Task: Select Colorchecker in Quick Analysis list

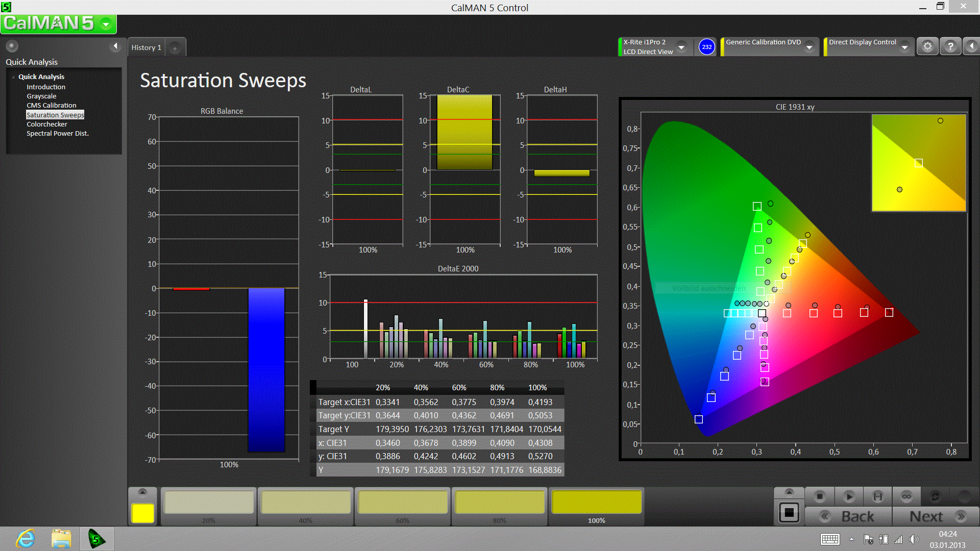Action: click(47, 124)
